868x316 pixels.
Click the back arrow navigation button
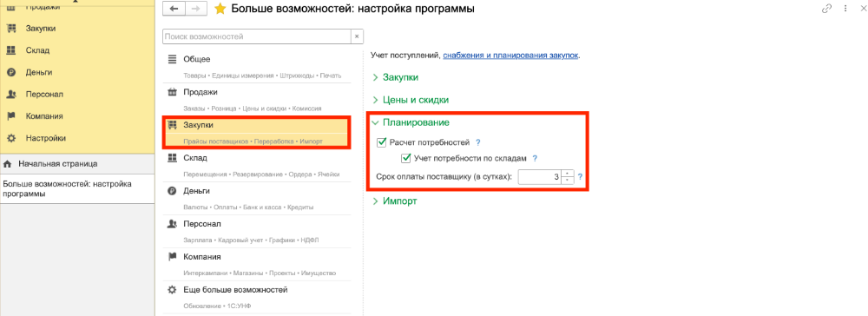click(x=174, y=9)
